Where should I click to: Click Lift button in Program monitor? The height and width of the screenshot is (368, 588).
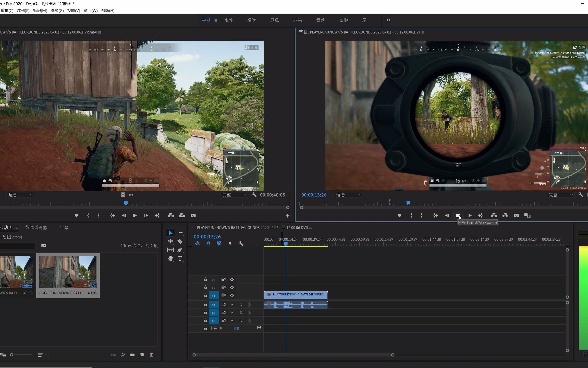(x=494, y=215)
